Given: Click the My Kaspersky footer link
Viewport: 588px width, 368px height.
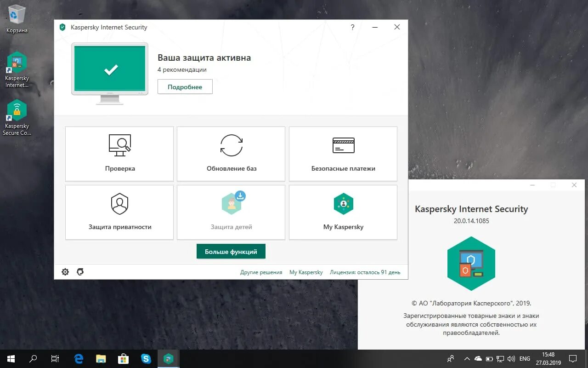Looking at the screenshot, I should pyautogui.click(x=306, y=272).
